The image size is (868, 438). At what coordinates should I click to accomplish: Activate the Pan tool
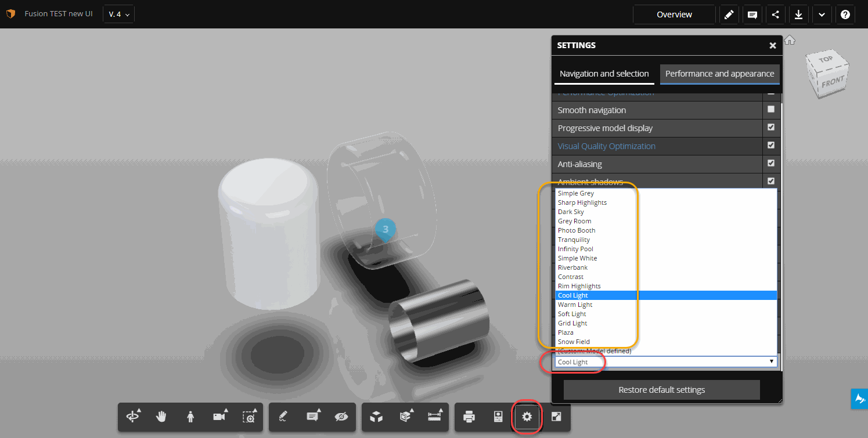click(161, 417)
